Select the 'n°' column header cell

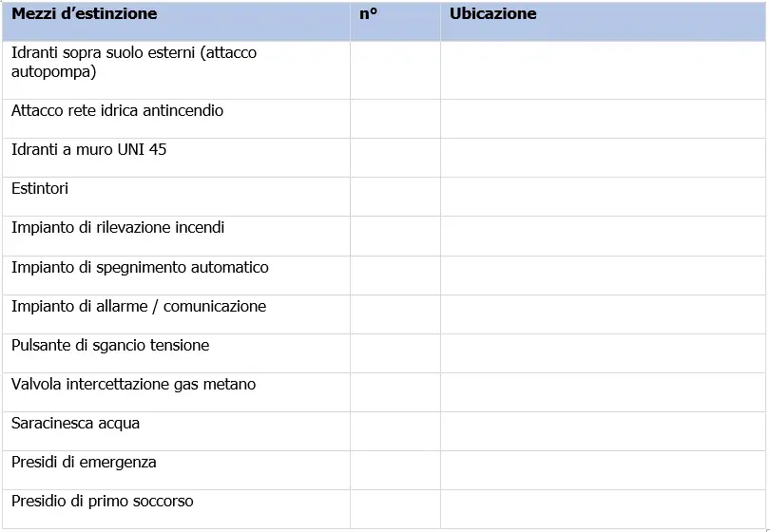[x=369, y=14]
